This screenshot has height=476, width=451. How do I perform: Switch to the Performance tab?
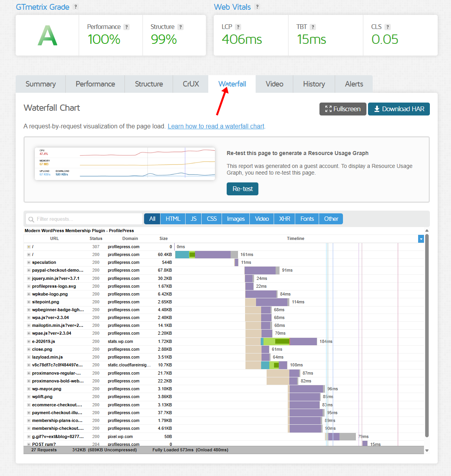point(95,84)
